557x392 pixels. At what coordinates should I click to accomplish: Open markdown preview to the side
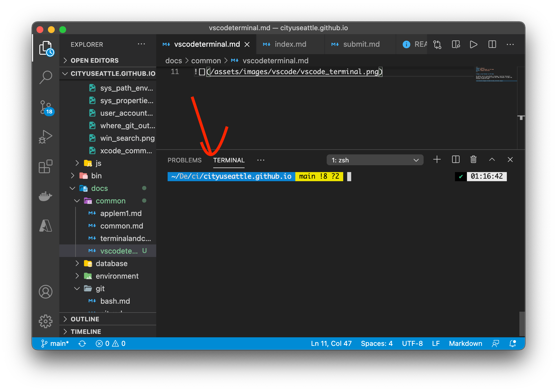[x=456, y=44]
